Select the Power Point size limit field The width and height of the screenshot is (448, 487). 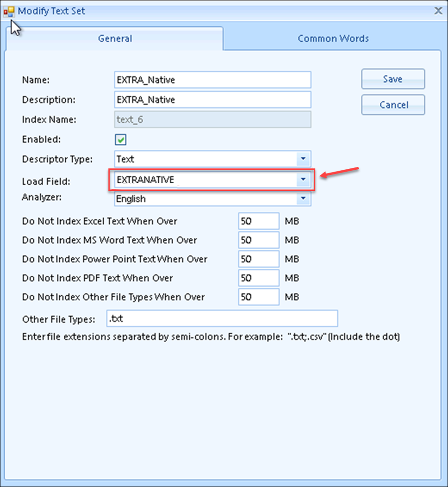[x=258, y=259]
